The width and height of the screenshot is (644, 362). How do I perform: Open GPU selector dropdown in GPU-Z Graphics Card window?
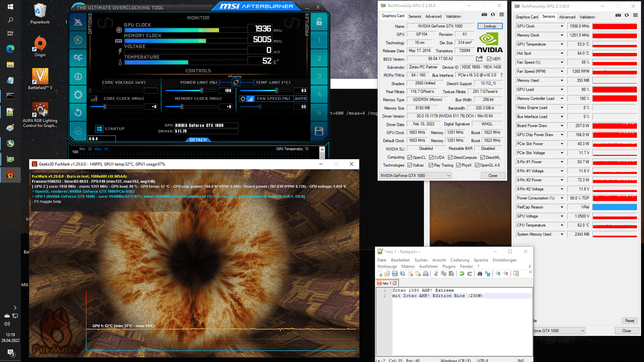click(x=415, y=176)
